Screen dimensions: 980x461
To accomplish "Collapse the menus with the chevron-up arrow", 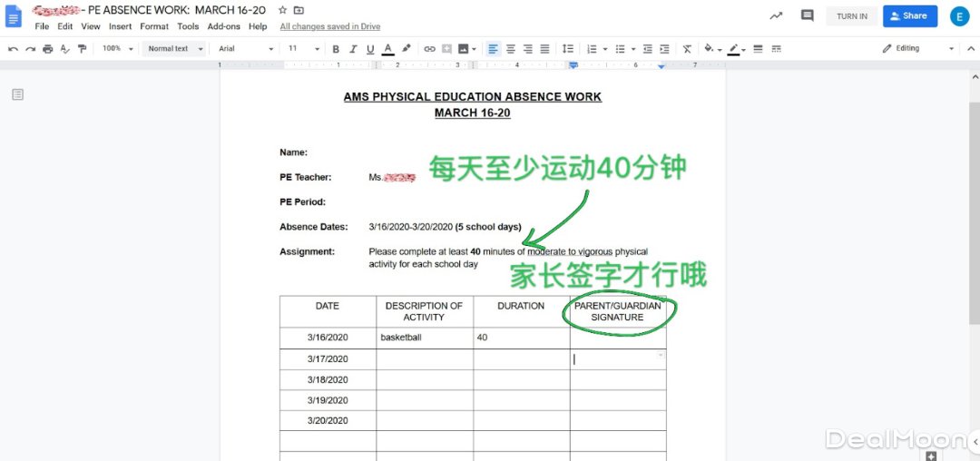I will 971,49.
